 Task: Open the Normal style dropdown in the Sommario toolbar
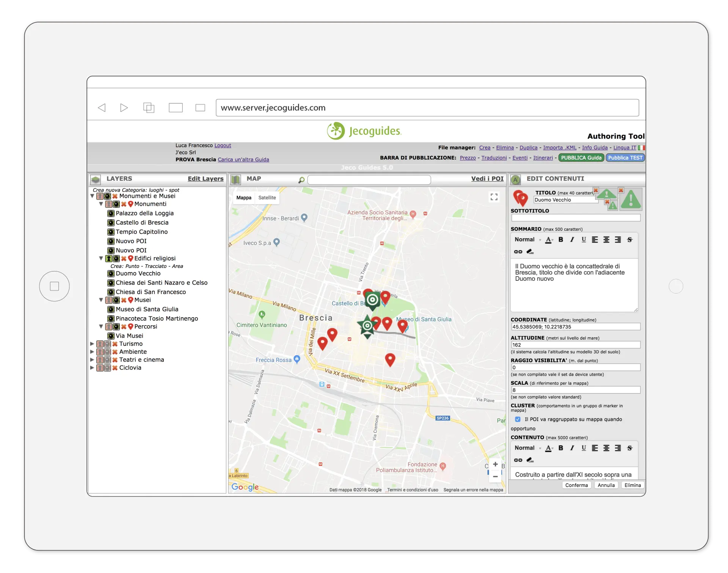coord(527,239)
